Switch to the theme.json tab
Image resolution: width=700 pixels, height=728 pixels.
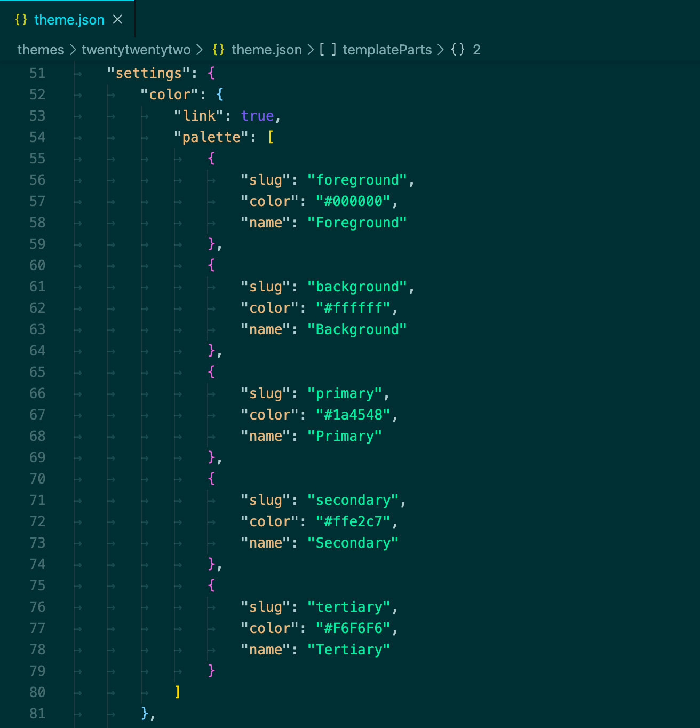(69, 19)
